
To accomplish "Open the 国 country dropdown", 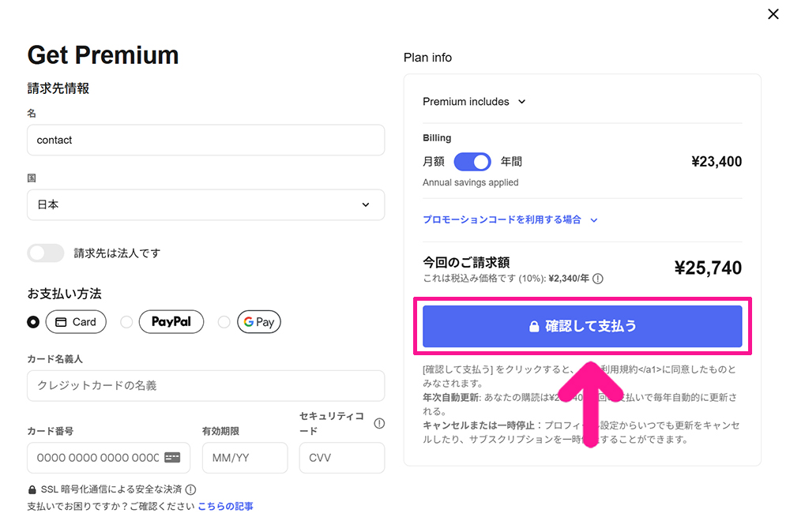I will pos(205,205).
